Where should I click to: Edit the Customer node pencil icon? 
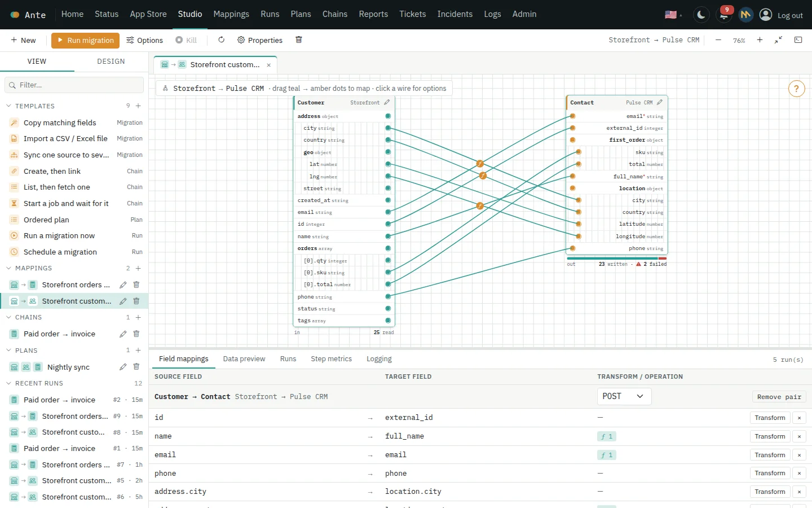pos(387,103)
